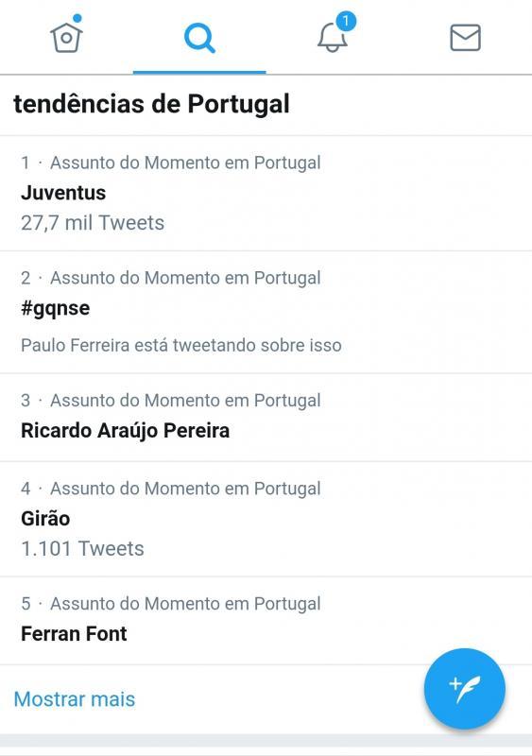Click the notification badge showing 1
Screen dimensions: 532x756
click(x=345, y=21)
